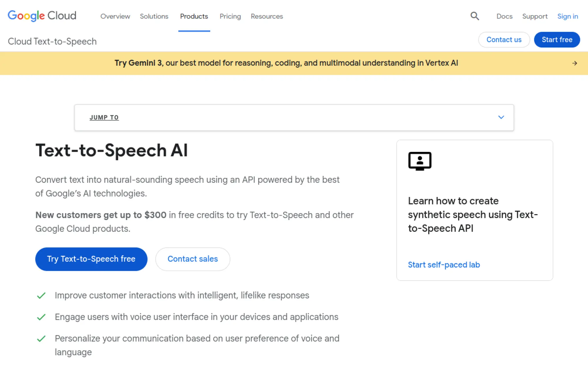Open Start self-paced lab
The image size is (588, 392).
444,265
